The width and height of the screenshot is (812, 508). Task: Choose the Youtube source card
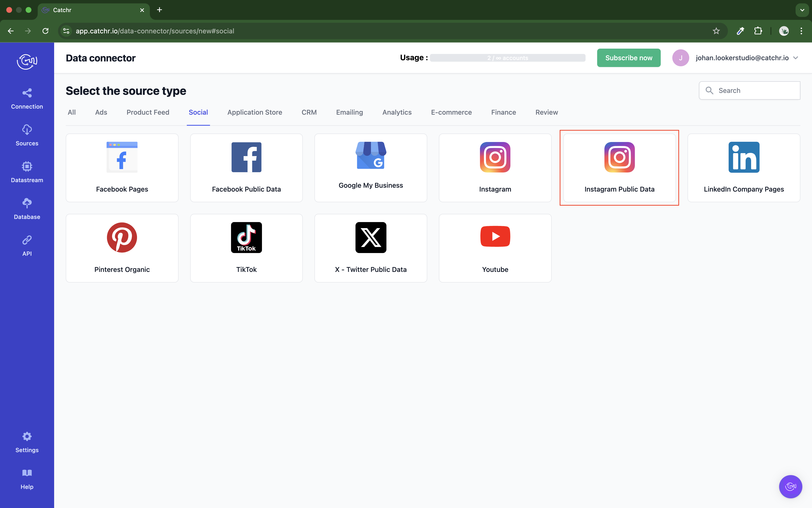pos(495,248)
